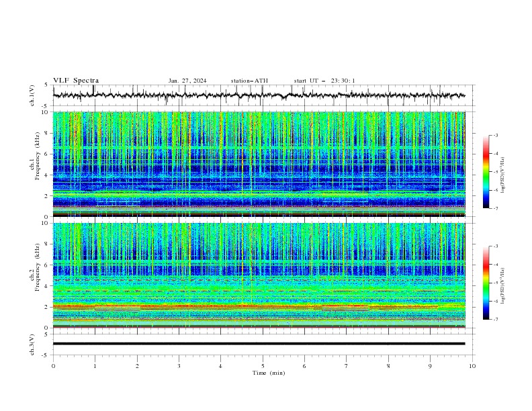This screenshot has width=532, height=411.
Task: Click the time axis tick label "9"
Action: 430,366
